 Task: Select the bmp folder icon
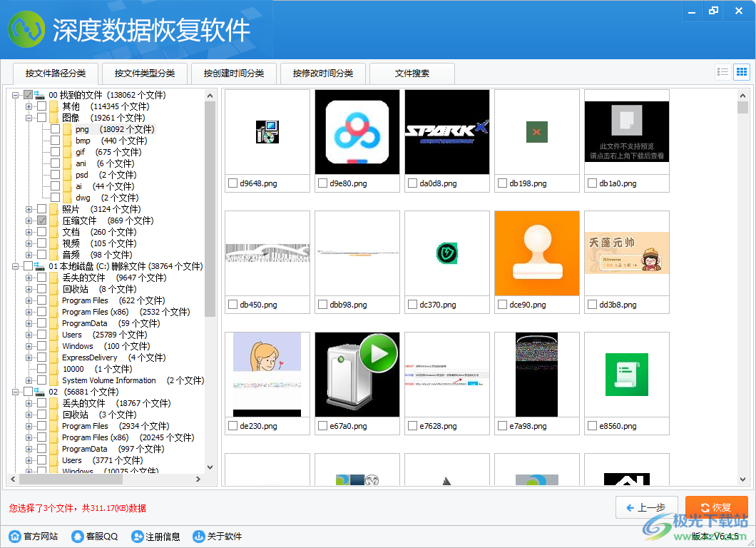67,141
